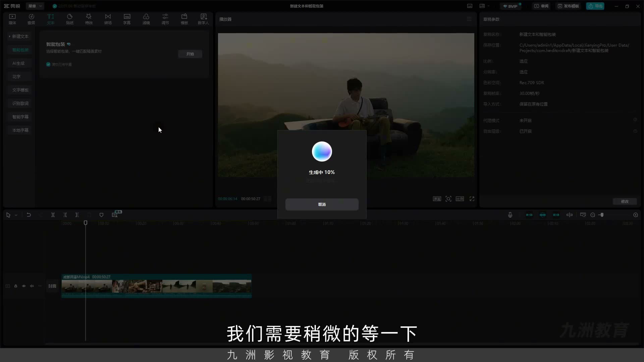Open the 调节 adjustment tab

click(165, 19)
